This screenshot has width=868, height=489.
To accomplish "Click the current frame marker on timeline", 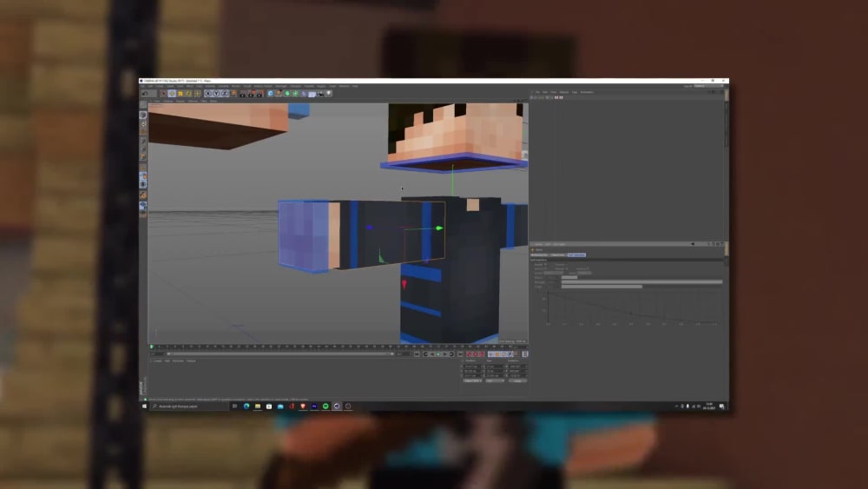I will click(x=152, y=347).
